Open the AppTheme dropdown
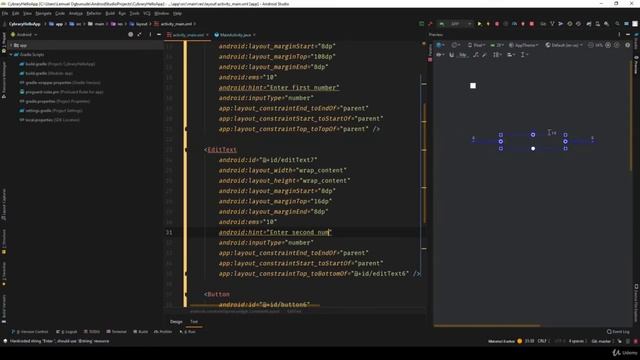Viewport: 640px width, 360px height. click(x=523, y=45)
